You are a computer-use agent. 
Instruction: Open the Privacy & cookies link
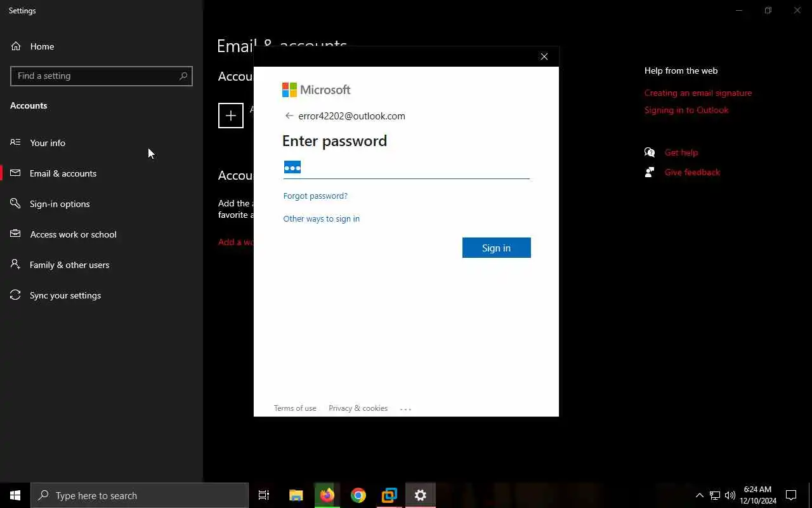[x=358, y=408]
